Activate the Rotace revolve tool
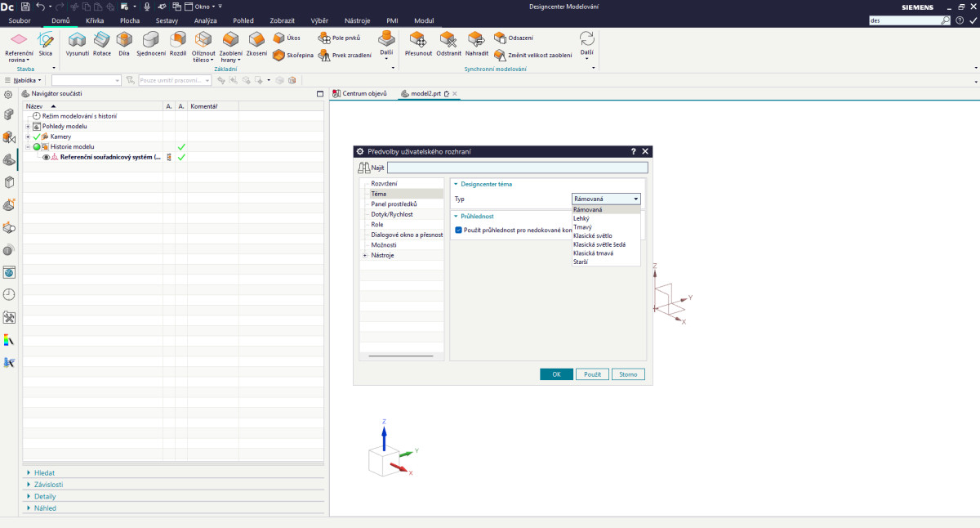 pyautogui.click(x=102, y=42)
